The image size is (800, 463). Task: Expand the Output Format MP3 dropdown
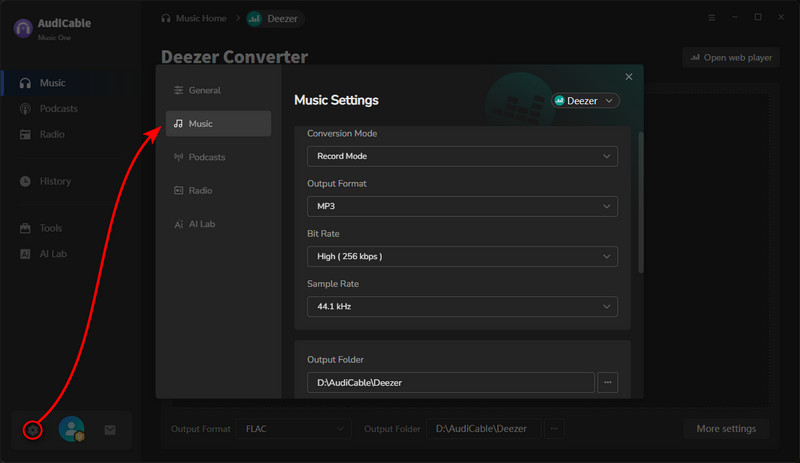pyautogui.click(x=462, y=206)
